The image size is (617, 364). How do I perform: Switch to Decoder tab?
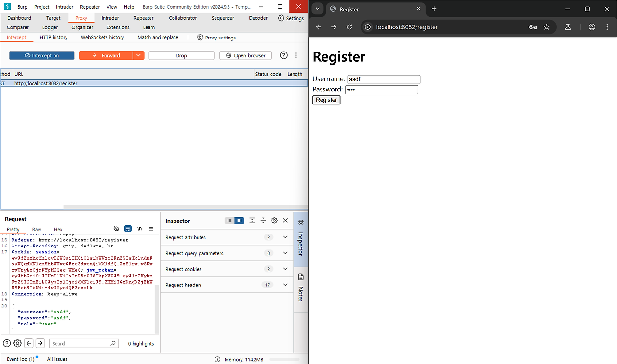258,18
